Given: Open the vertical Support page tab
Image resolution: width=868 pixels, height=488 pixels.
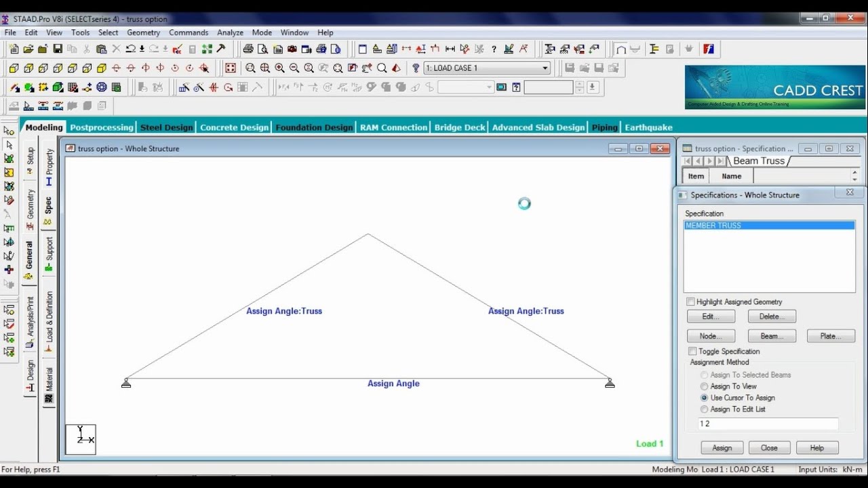Looking at the screenshot, I should coord(49,254).
